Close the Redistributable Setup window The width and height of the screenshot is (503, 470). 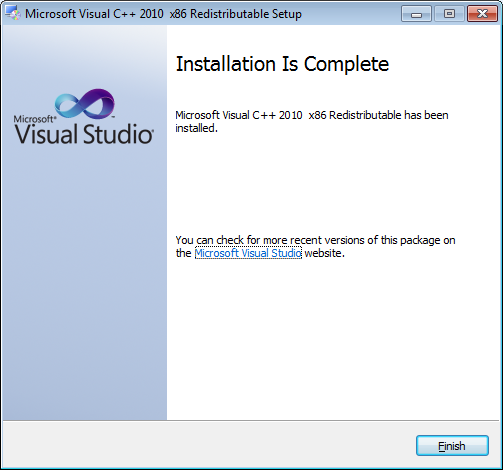[x=482, y=14]
